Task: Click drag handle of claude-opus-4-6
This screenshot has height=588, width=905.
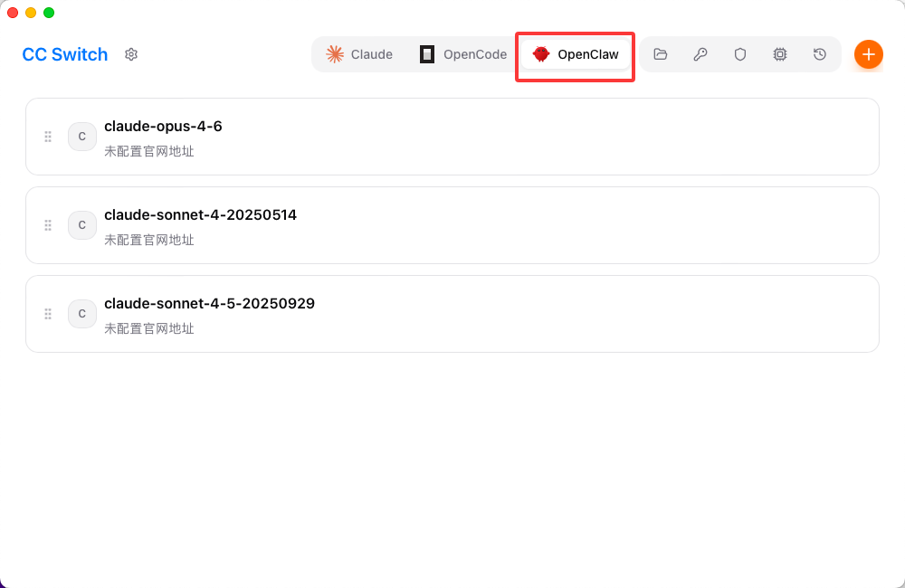Action: click(48, 137)
